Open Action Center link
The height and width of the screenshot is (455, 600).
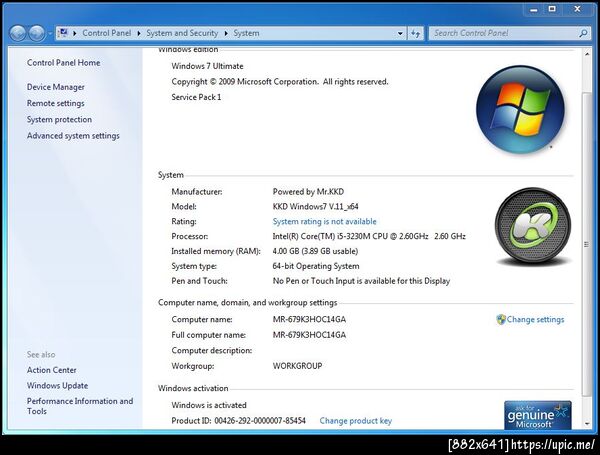(x=52, y=370)
